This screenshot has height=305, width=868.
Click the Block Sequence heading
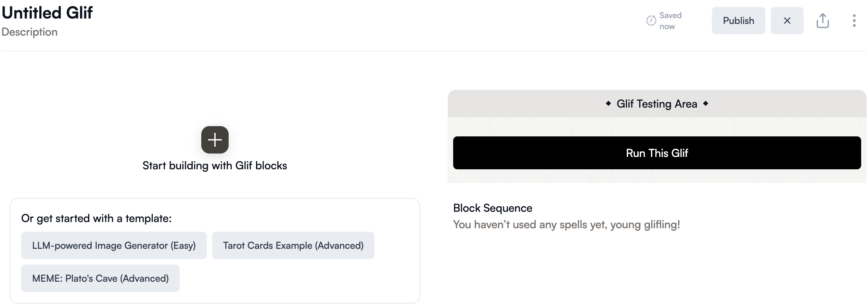pyautogui.click(x=493, y=208)
